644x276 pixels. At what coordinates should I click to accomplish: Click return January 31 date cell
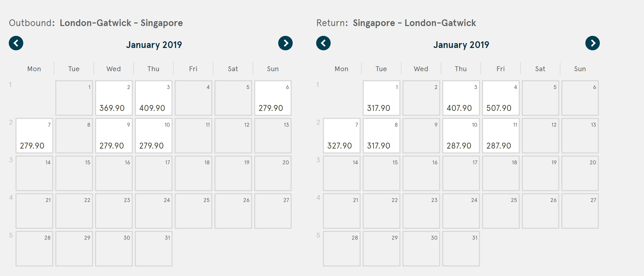click(x=461, y=249)
